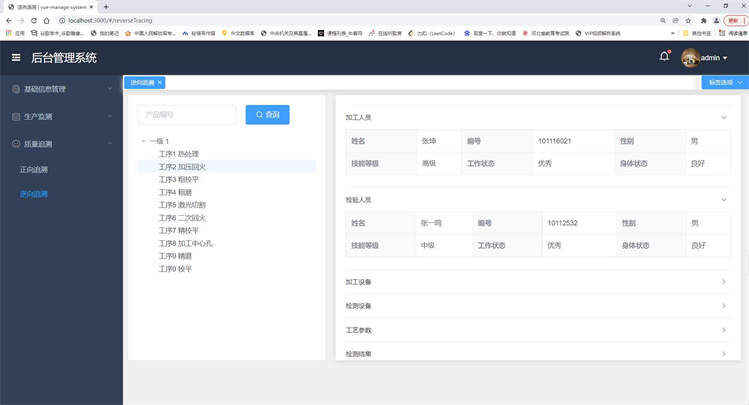This screenshot has width=749, height=405.
Task: Bookmark this page with the star icon
Action: pos(690,20)
